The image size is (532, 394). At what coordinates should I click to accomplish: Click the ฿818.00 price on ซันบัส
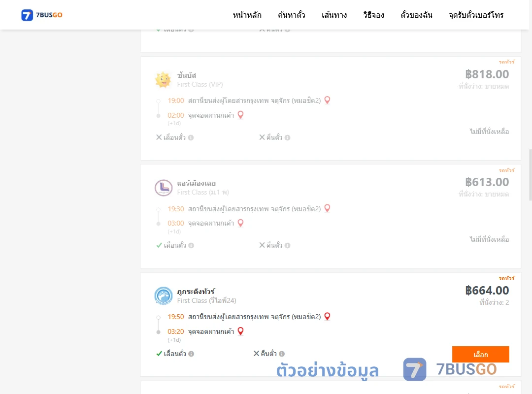[x=487, y=74]
